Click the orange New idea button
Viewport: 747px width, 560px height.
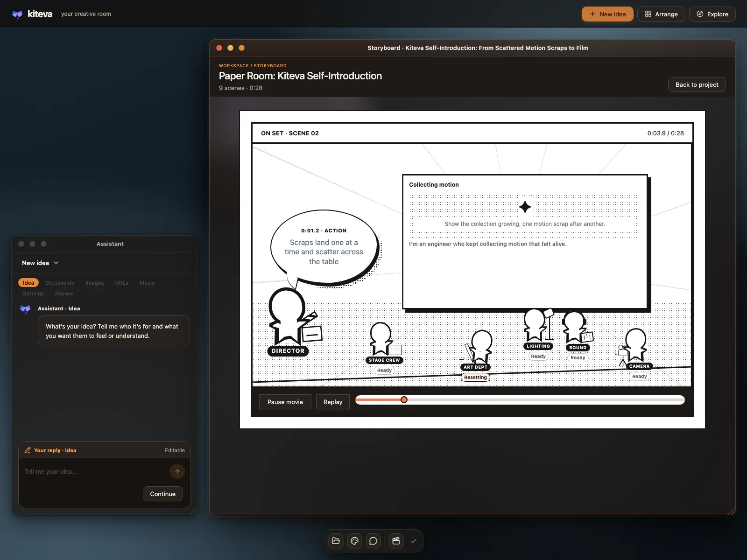point(607,14)
